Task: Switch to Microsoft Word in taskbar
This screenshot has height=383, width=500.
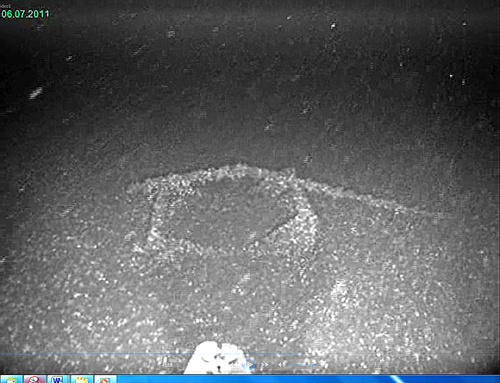Action: coord(57,379)
